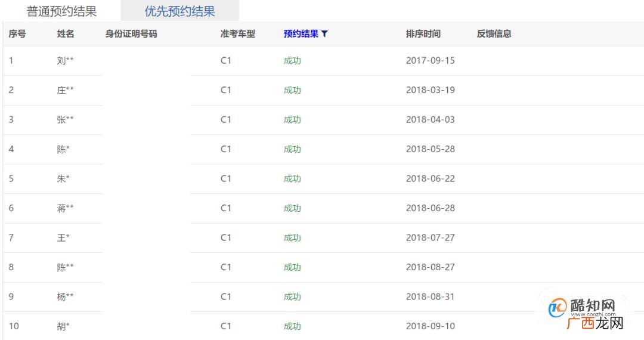Viewport: 644px width, 340px height.
Task: Click the 姓名 column header
Action: [x=66, y=33]
